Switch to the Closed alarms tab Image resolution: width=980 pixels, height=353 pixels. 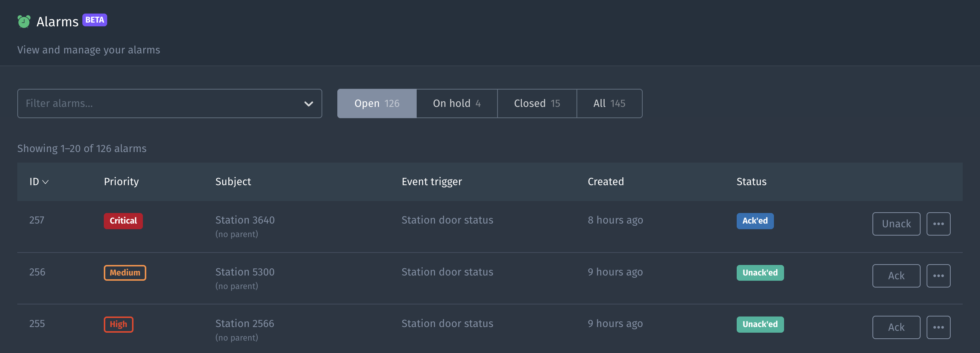[x=537, y=103]
